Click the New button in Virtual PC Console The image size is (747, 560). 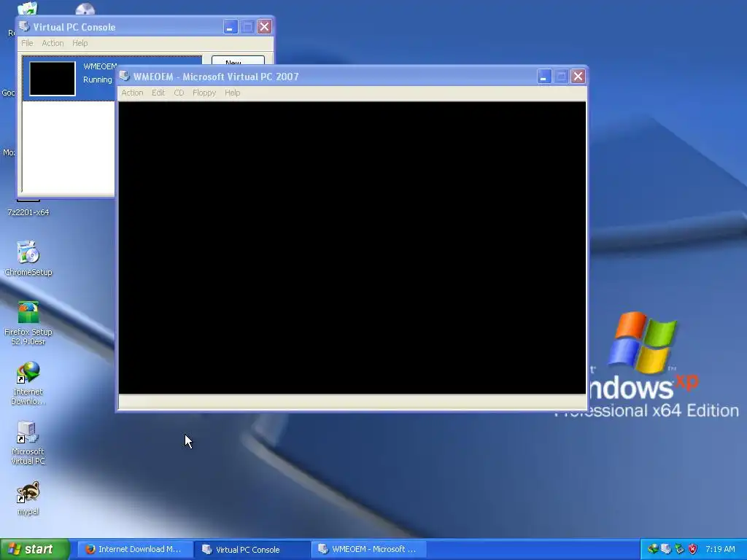238,61
